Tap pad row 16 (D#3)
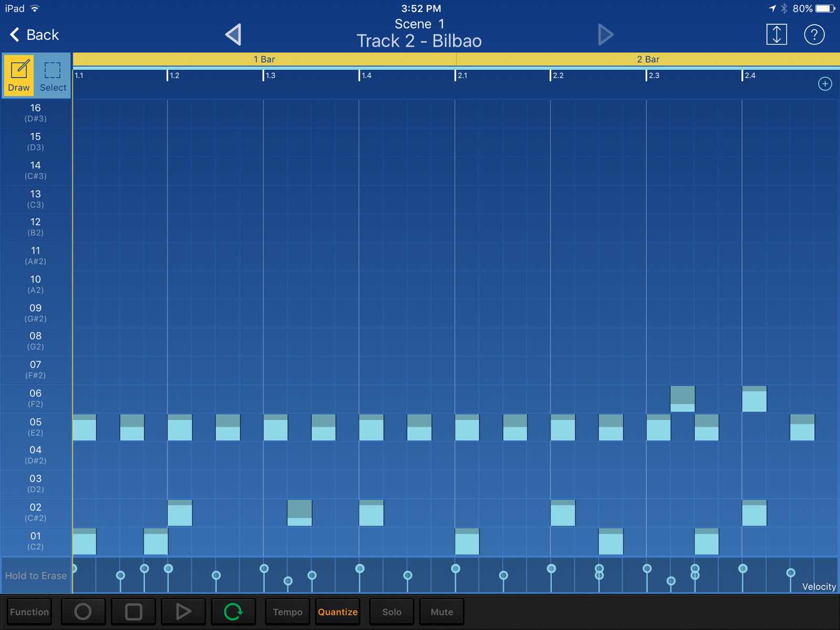840x630 pixels. [36, 113]
